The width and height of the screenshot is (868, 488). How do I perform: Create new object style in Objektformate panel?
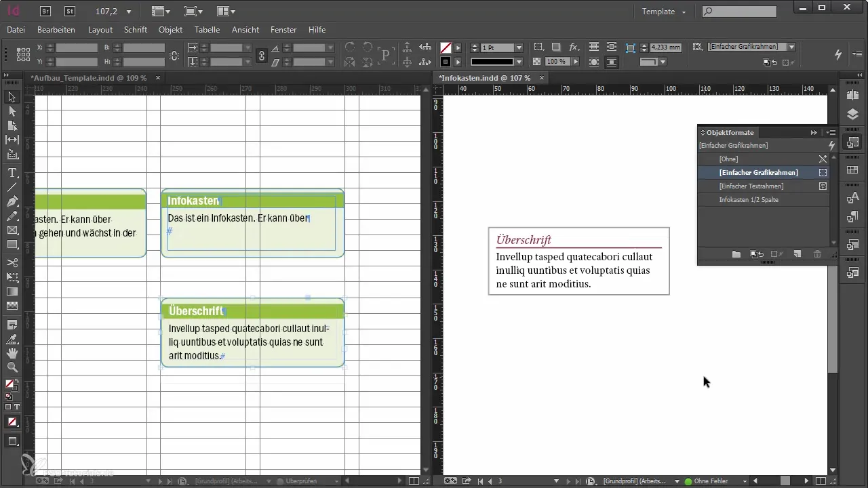[797, 254]
